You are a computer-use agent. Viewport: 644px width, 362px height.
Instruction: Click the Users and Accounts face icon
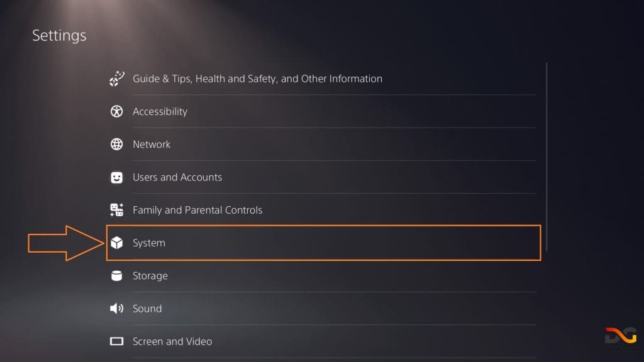tap(117, 177)
